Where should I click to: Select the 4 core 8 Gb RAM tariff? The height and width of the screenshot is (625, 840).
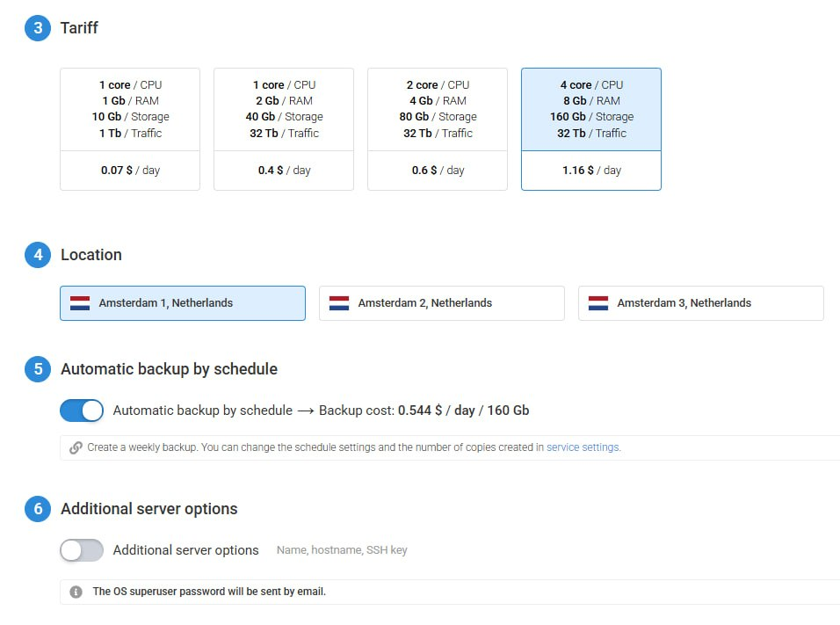(x=591, y=129)
